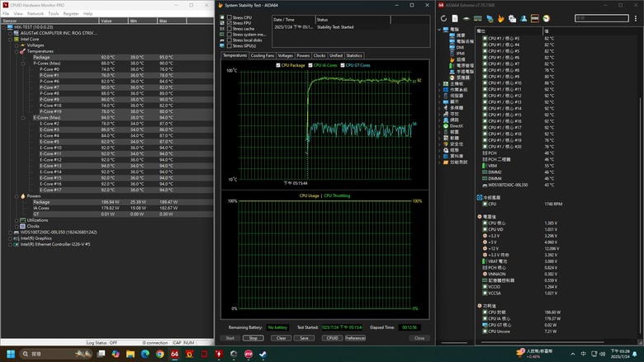Expand WDS100T2X0C drive node in HWMonitor

pyautogui.click(x=10, y=233)
